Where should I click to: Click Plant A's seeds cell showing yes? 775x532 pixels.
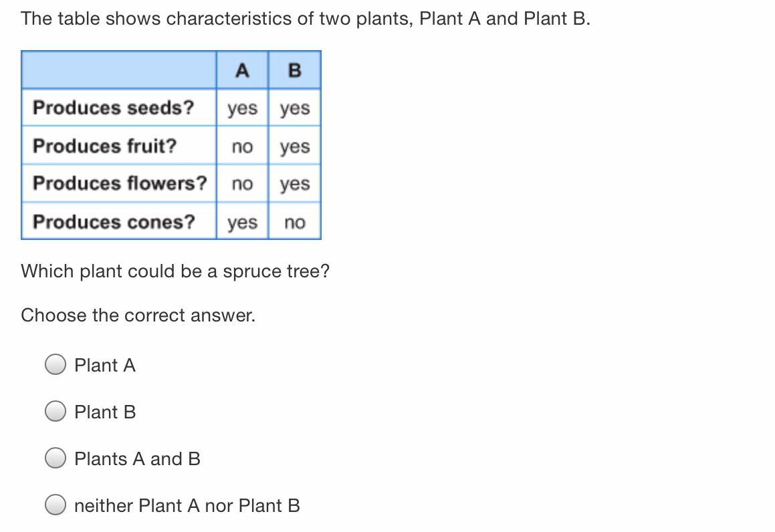tap(242, 108)
